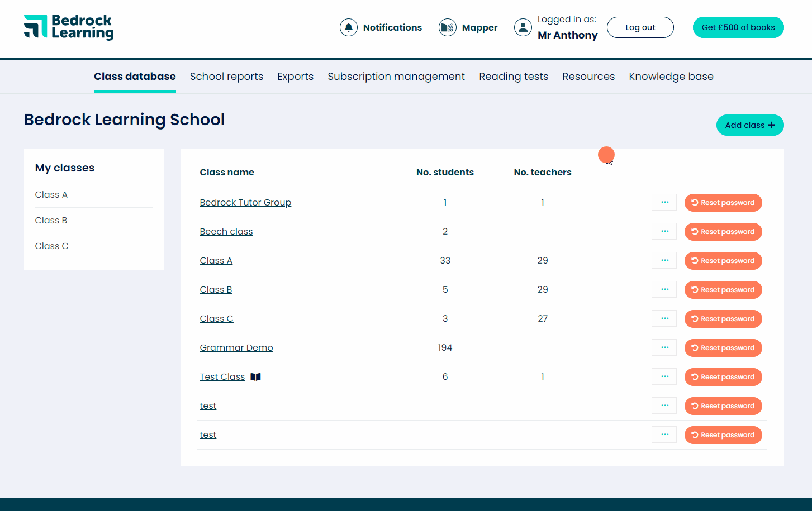Open the three-dot menu for Class A row
This screenshot has width=812, height=511.
click(x=664, y=260)
